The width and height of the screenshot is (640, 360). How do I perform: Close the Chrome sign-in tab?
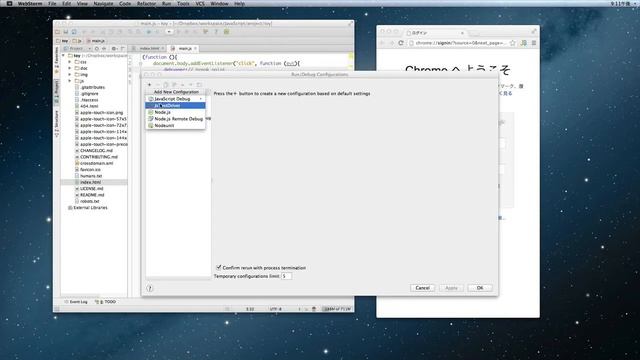click(462, 33)
